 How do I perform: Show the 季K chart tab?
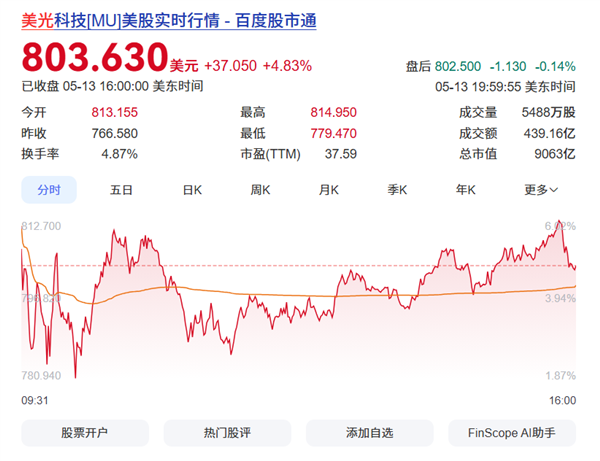(x=397, y=190)
